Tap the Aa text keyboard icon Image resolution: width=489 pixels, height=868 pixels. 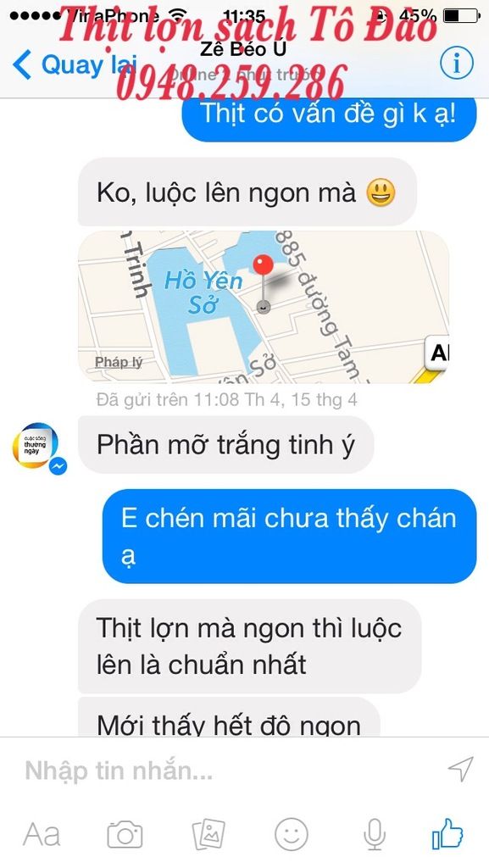tap(42, 835)
